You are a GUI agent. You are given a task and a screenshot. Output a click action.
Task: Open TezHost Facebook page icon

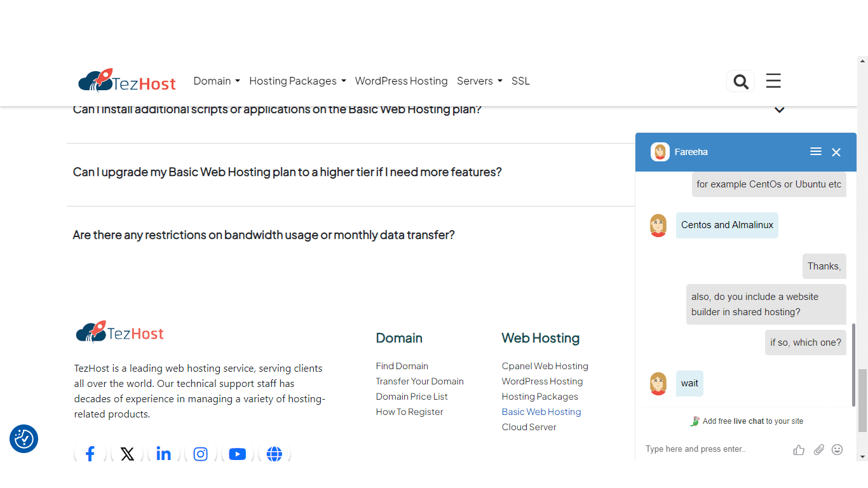pyautogui.click(x=90, y=454)
